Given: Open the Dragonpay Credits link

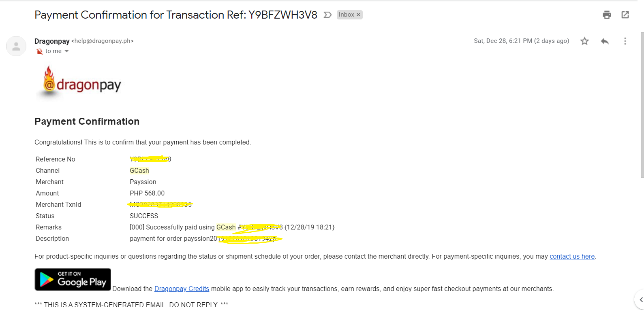Looking at the screenshot, I should [x=182, y=289].
